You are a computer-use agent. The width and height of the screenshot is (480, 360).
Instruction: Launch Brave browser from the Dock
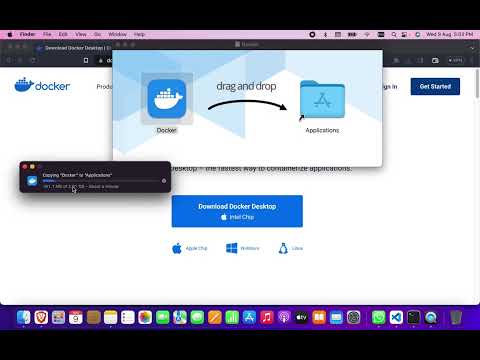(41, 317)
